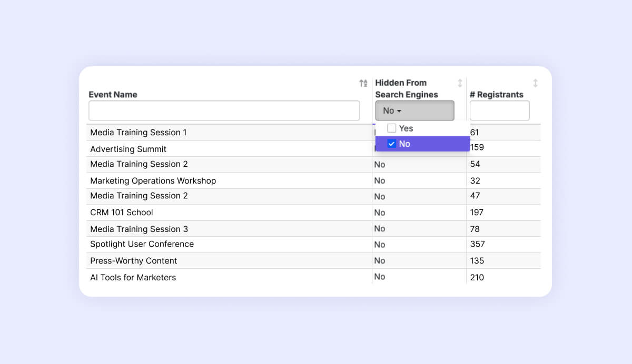The width and height of the screenshot is (632, 364).
Task: Check the Yes checkbox in filter list
Action: pyautogui.click(x=392, y=128)
